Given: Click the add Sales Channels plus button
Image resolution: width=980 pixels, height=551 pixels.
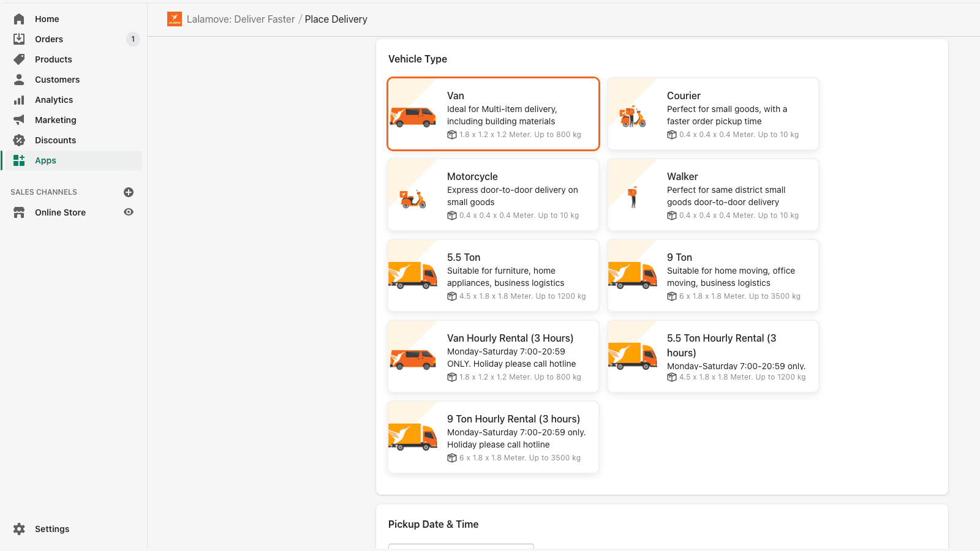Looking at the screenshot, I should coord(129,192).
